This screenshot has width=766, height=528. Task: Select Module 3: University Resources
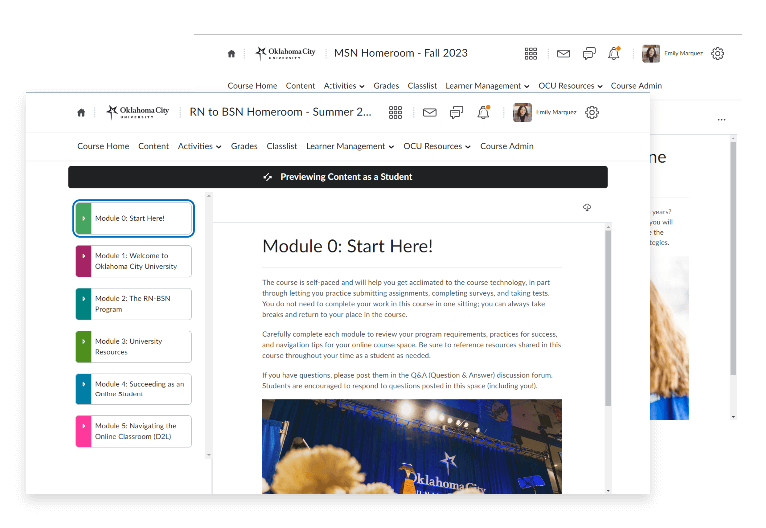click(x=134, y=347)
